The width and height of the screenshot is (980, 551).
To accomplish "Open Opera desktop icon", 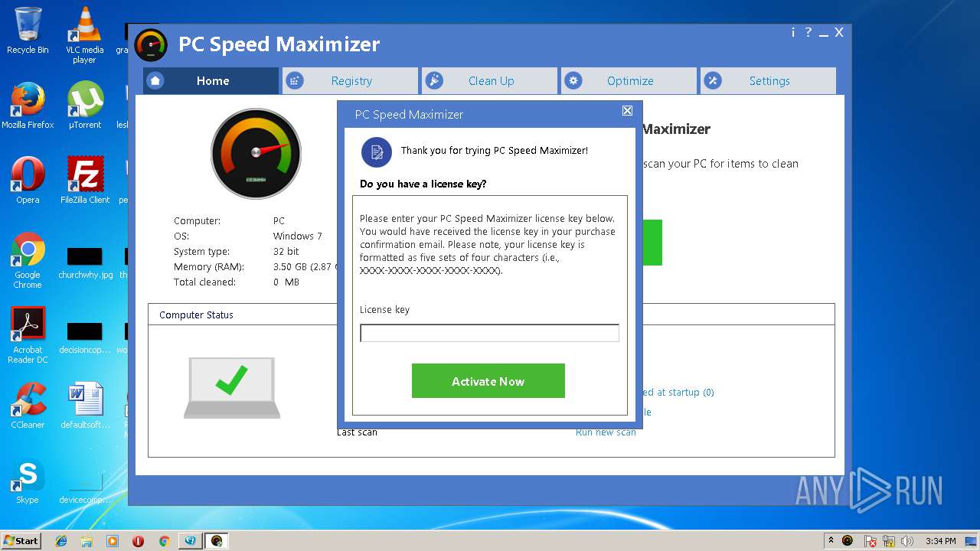I will coord(28,181).
